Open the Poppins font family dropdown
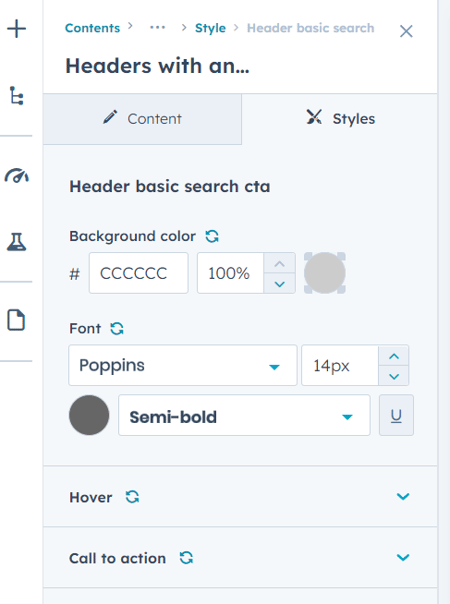Viewport: 450px width, 604px height. 183,365
